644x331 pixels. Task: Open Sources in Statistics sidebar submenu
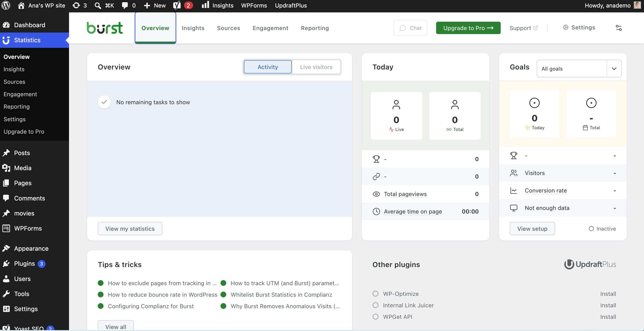(14, 82)
